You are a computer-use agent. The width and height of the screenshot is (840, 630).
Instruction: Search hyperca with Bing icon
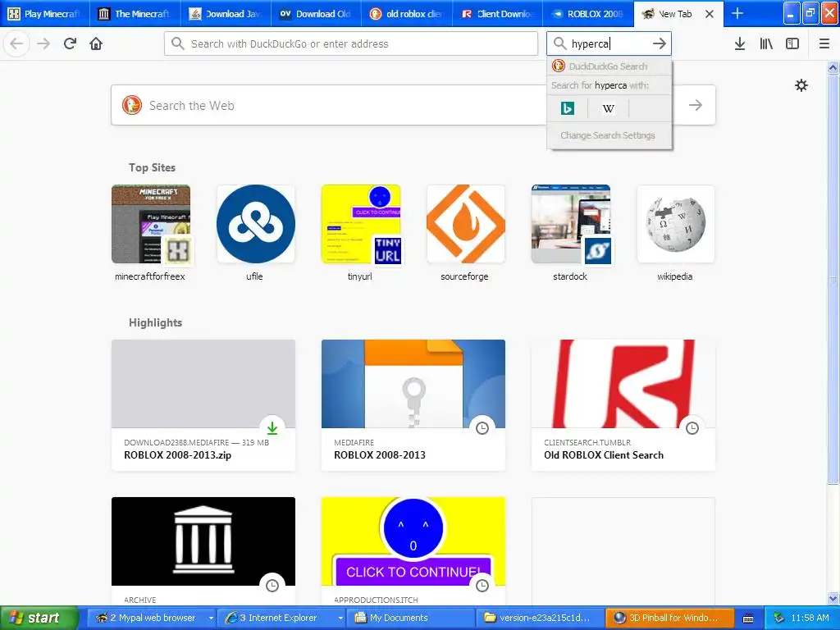pos(568,109)
